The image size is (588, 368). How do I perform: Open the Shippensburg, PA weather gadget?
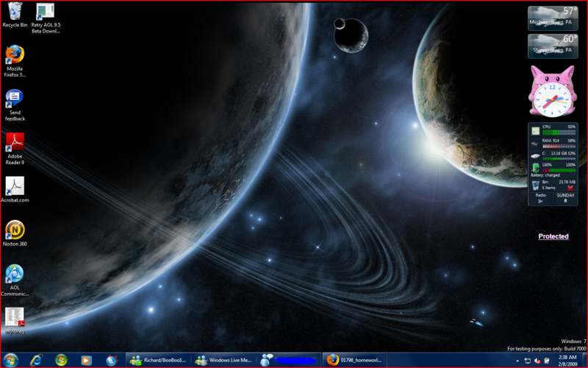pos(553,46)
